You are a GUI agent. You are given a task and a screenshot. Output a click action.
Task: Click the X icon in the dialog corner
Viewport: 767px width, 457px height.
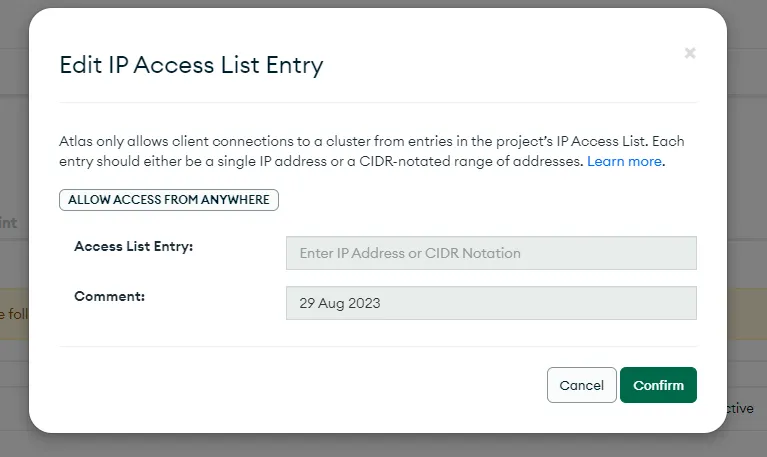(689, 53)
